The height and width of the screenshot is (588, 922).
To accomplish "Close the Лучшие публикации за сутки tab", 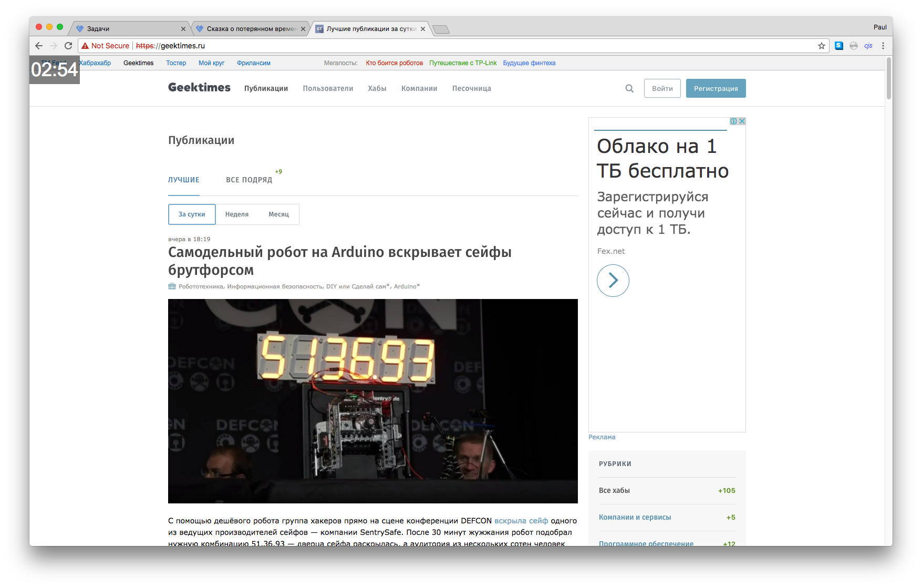I will (423, 29).
